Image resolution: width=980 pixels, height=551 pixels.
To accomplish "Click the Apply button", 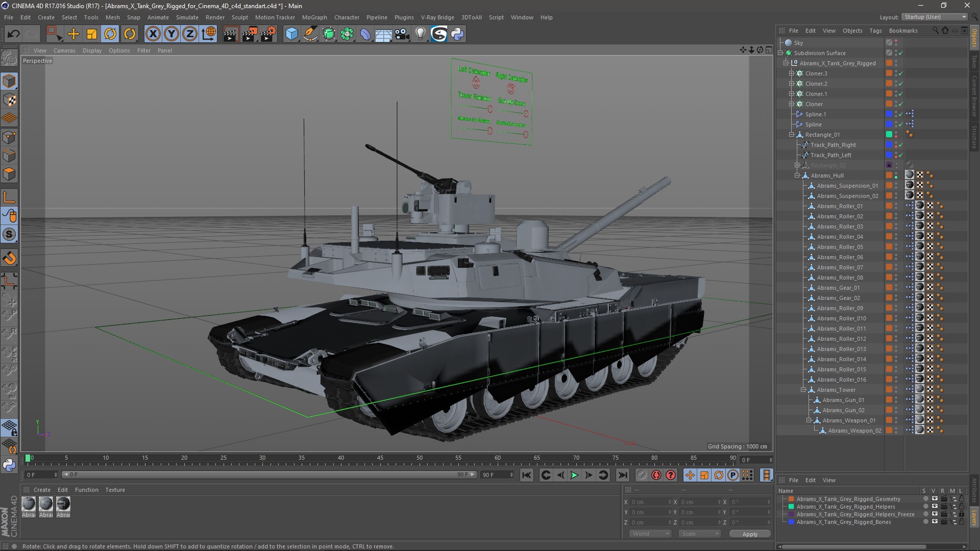I will click(x=749, y=534).
